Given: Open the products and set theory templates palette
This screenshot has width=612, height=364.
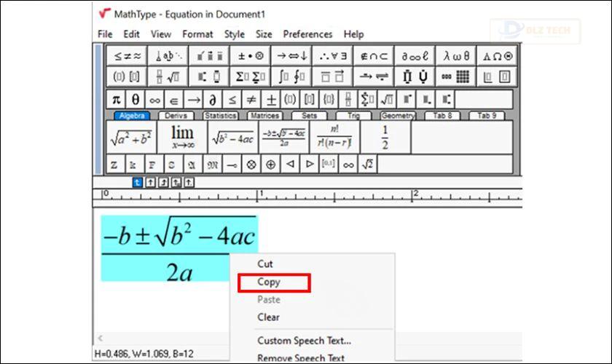Looking at the screenshot, I should point(415,76).
